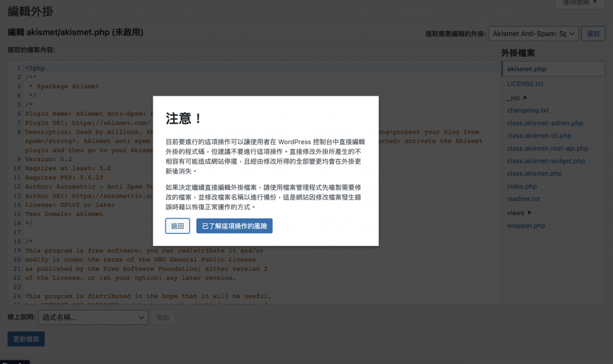
Task: Open class.akismet-rest-api.php file
Action: point(547,148)
